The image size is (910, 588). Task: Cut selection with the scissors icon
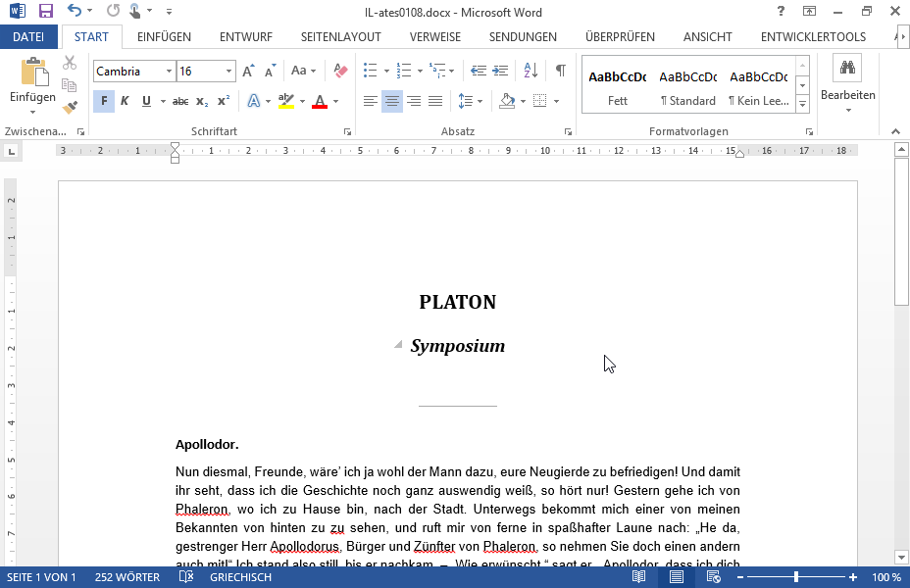click(x=70, y=63)
